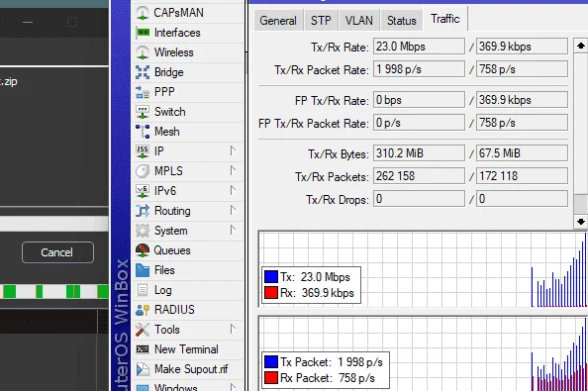The image size is (588, 391).
Task: Expand the System submenu arrow
Action: pyautogui.click(x=233, y=230)
